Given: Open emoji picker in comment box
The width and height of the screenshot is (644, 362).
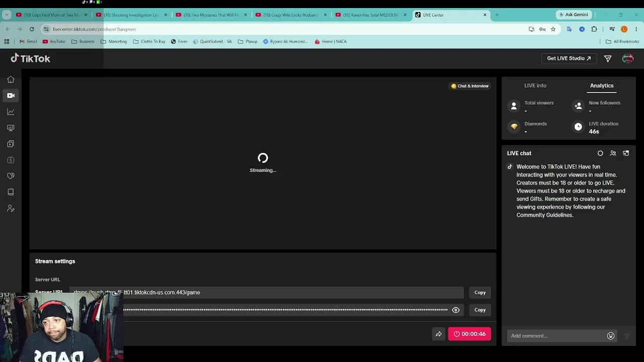Looking at the screenshot, I should pyautogui.click(x=611, y=336).
